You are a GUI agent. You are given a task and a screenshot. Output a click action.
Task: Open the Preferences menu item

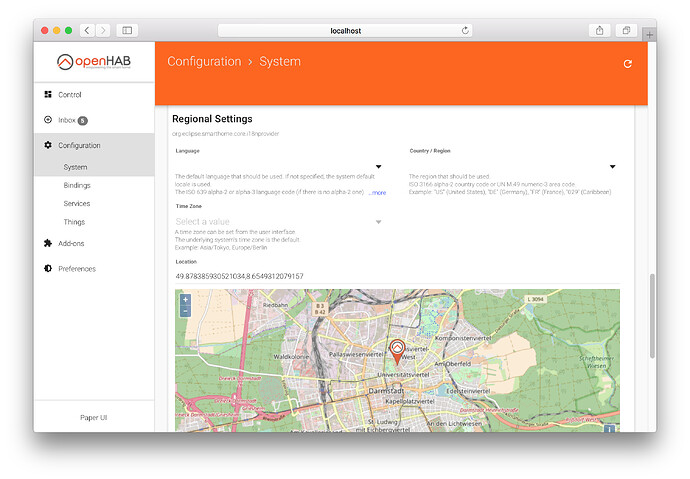click(94, 269)
